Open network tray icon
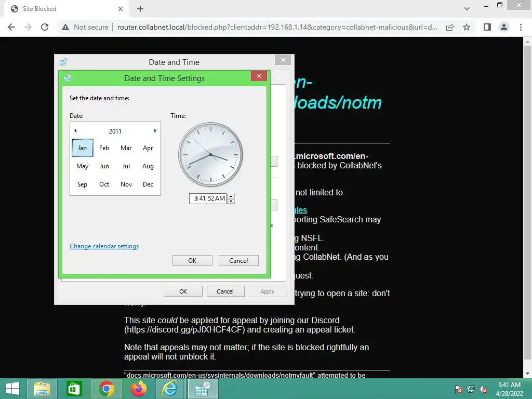This screenshot has height=399, width=532. 471,389
